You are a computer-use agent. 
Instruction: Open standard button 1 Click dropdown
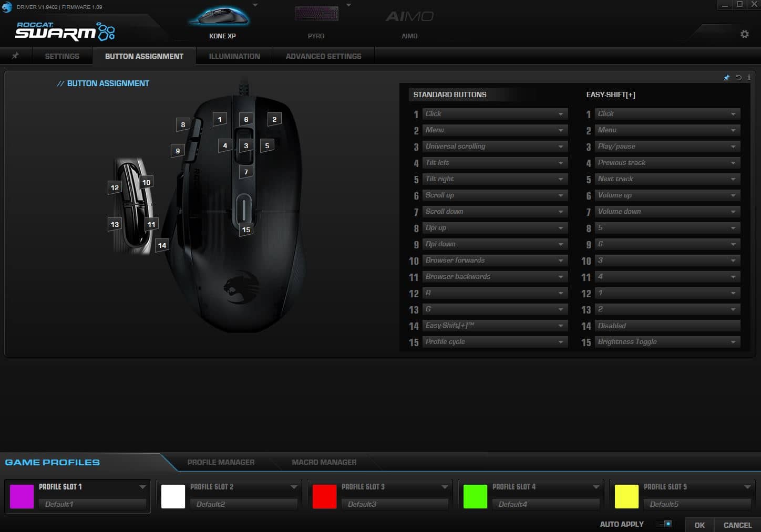click(x=495, y=113)
